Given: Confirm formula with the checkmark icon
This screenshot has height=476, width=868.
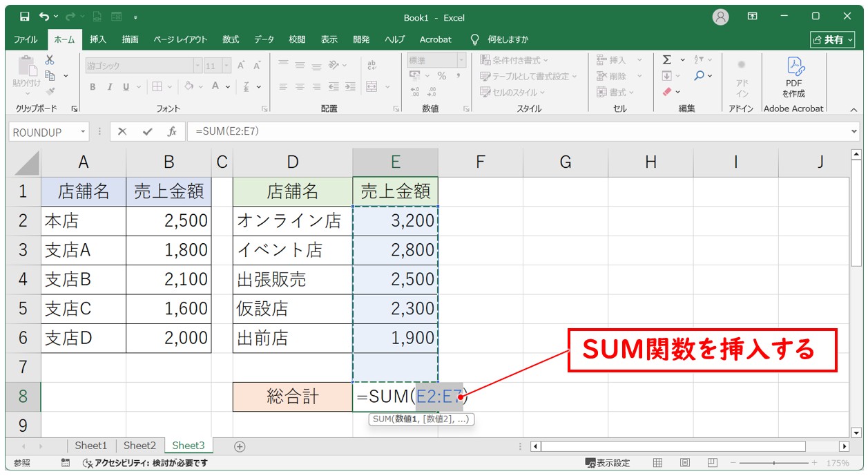Looking at the screenshot, I should point(146,131).
